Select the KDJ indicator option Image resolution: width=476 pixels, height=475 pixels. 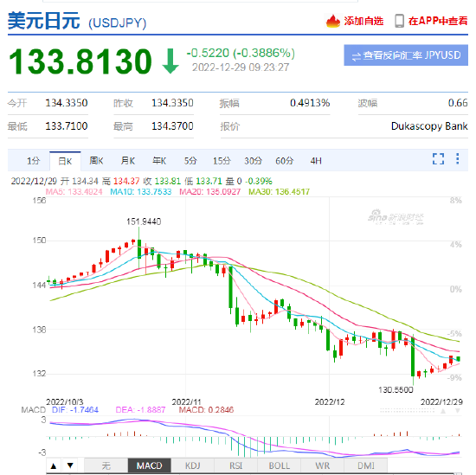coord(192,465)
